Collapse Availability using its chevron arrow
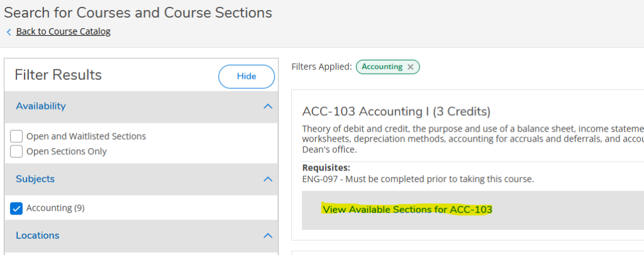The height and width of the screenshot is (255, 644). (268, 106)
